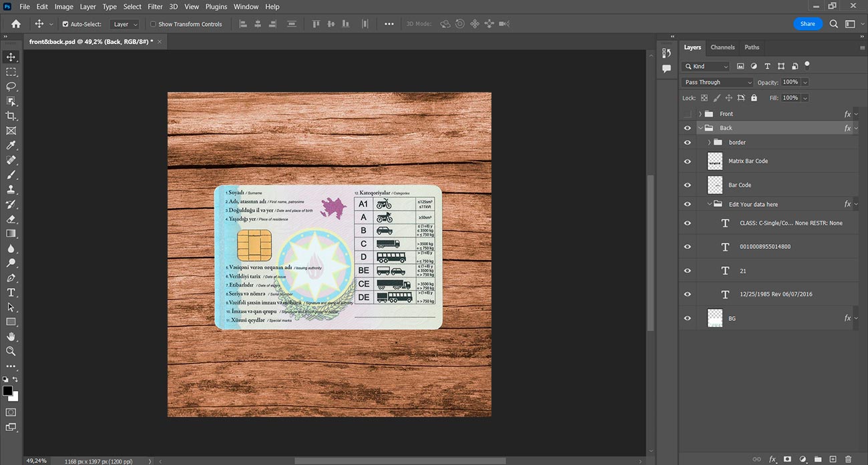The height and width of the screenshot is (465, 868).
Task: Click the layer Opacity input field
Action: (x=791, y=82)
